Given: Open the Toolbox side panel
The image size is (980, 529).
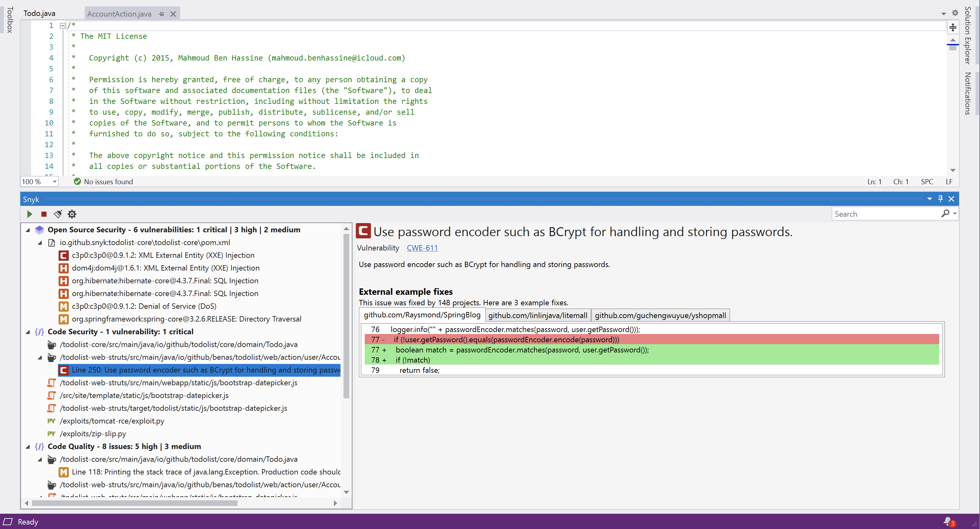Looking at the screenshot, I should point(10,20).
